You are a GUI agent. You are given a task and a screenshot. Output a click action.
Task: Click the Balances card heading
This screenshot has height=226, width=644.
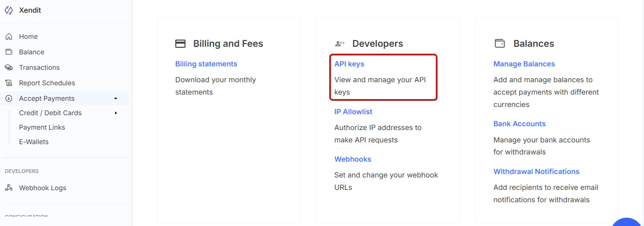(x=533, y=44)
